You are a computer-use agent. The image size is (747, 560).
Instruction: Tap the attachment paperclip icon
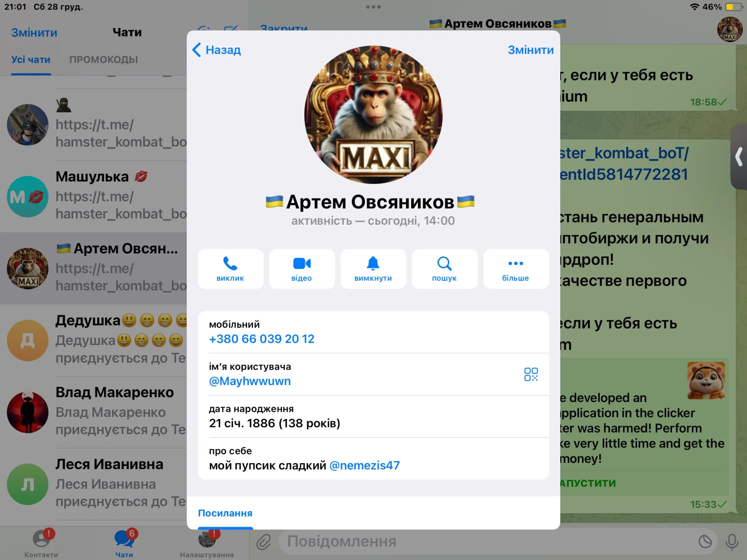point(264,542)
